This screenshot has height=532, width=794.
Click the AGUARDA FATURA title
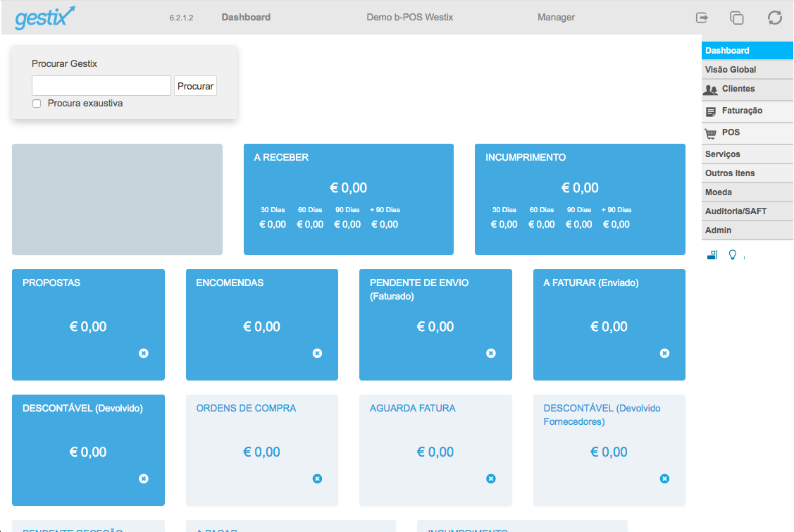tap(413, 409)
